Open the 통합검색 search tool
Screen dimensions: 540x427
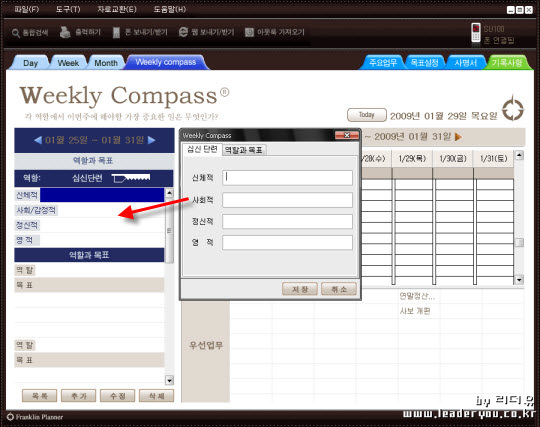[x=30, y=33]
